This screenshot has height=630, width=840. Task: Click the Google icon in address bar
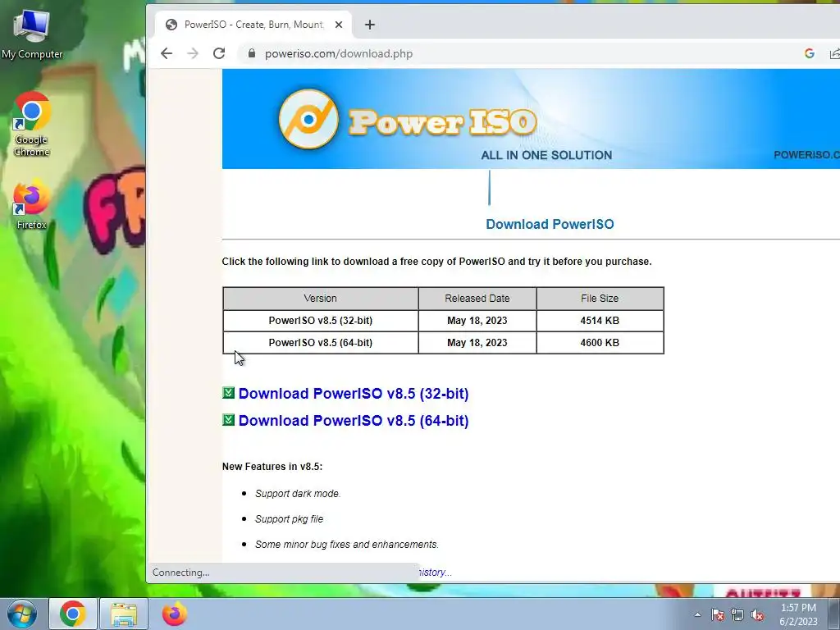coord(810,53)
